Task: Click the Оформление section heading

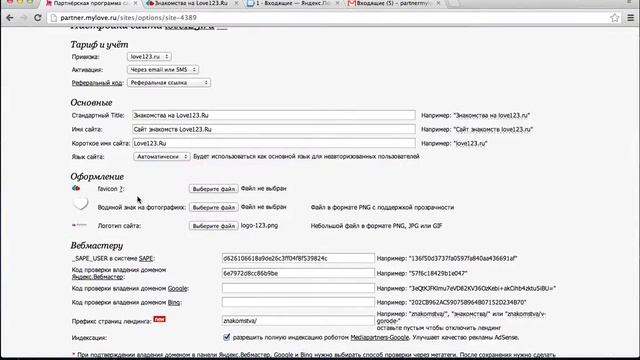Action: point(97,177)
